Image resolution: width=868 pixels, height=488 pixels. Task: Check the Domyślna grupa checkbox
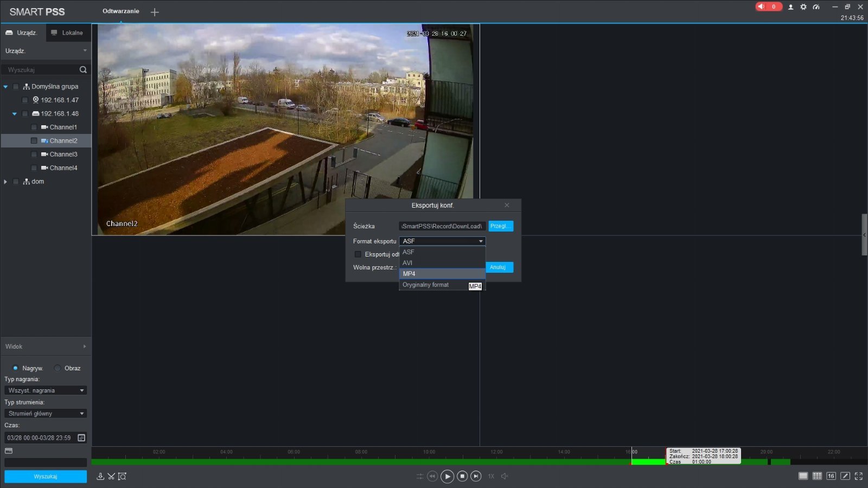pos(16,86)
